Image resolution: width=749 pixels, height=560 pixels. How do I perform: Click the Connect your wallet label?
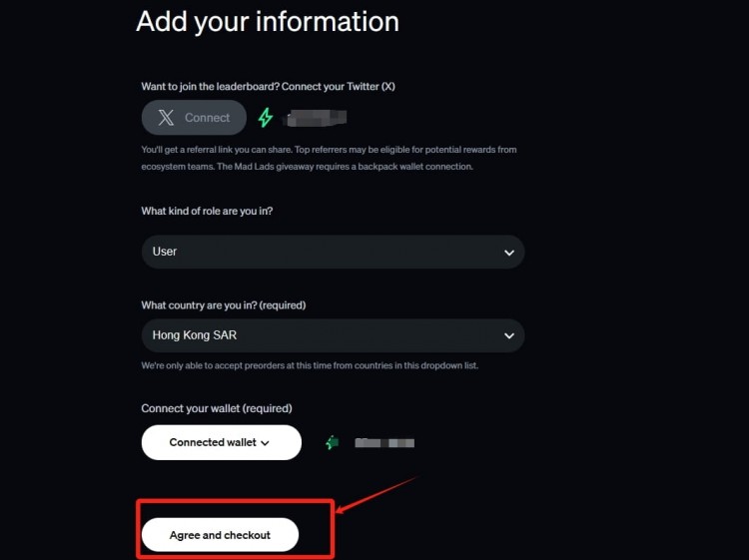(x=217, y=408)
